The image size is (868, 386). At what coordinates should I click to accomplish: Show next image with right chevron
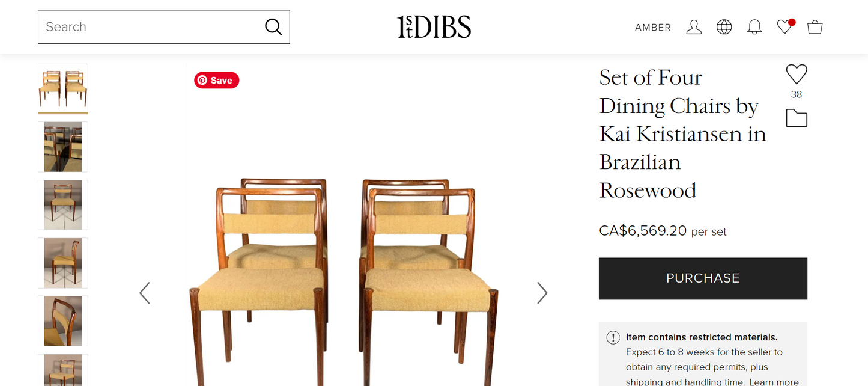coord(542,293)
